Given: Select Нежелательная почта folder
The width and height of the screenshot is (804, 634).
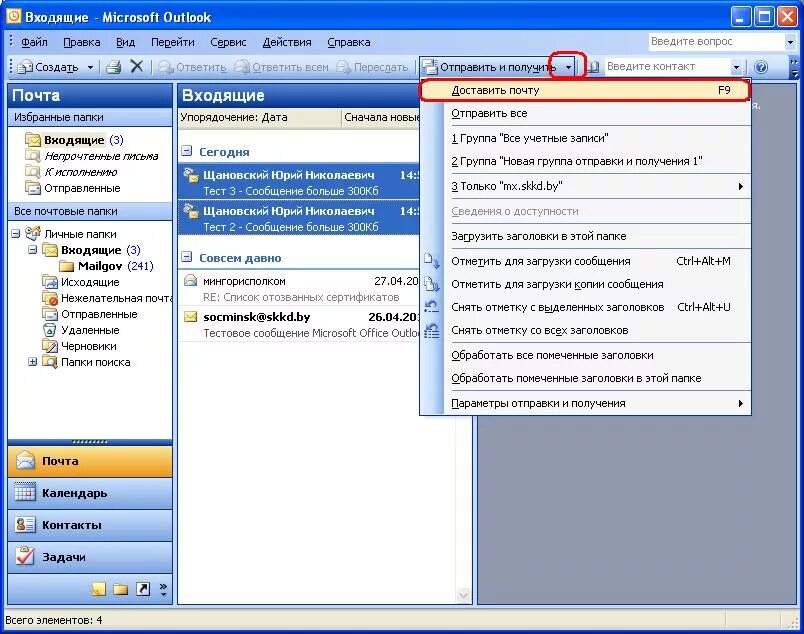Looking at the screenshot, I should [x=107, y=298].
